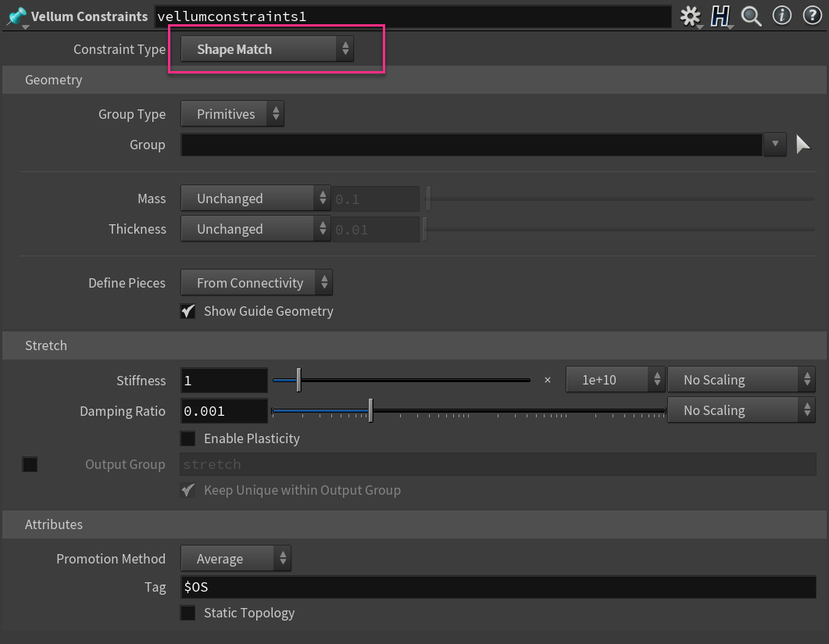829x644 pixels.
Task: Click the Mass 0.1 value field
Action: pyautogui.click(x=375, y=199)
